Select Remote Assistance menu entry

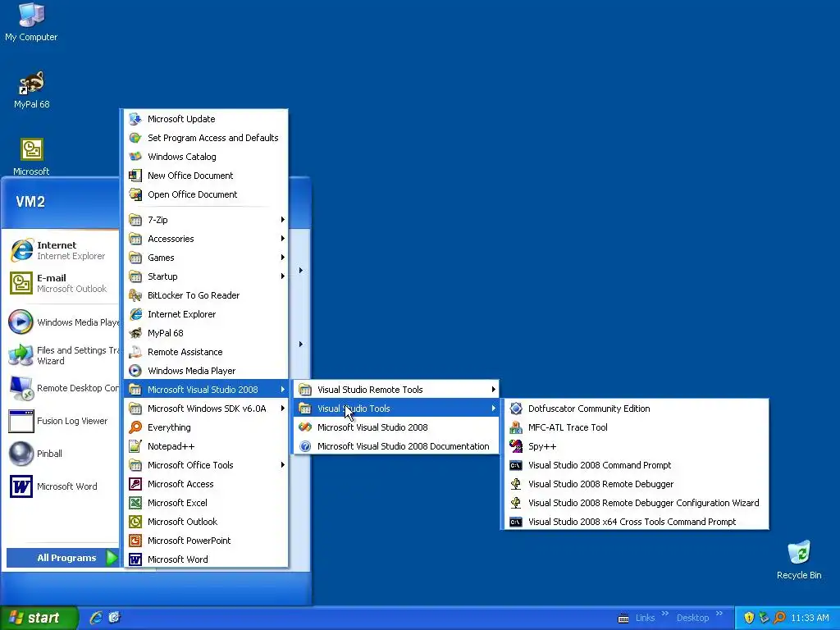(206, 352)
